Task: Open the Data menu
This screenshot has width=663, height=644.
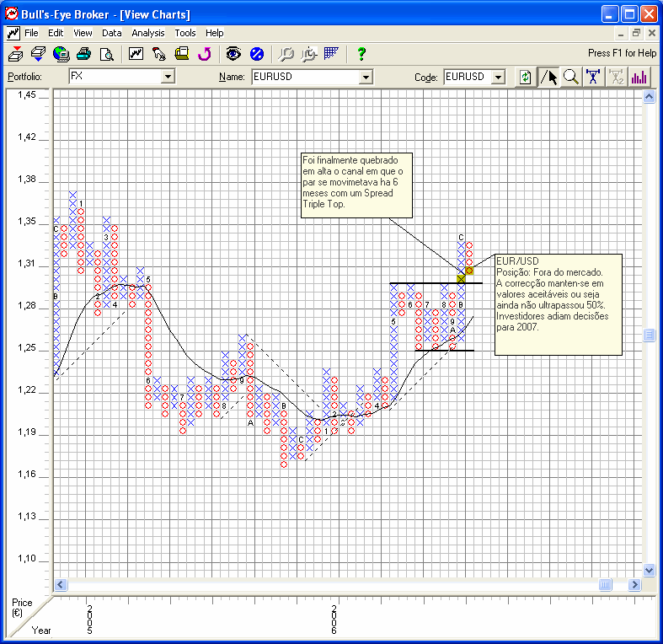Action: [112, 33]
